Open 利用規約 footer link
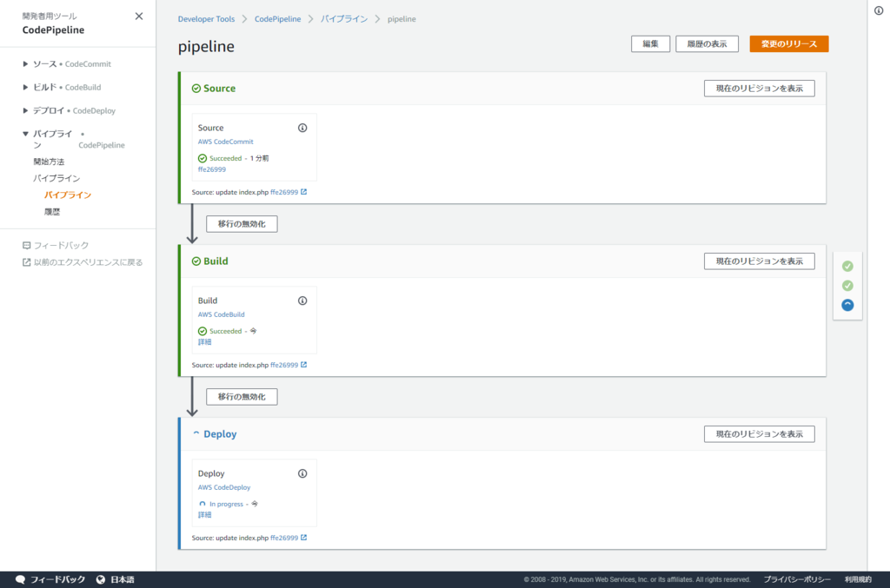 (858, 579)
